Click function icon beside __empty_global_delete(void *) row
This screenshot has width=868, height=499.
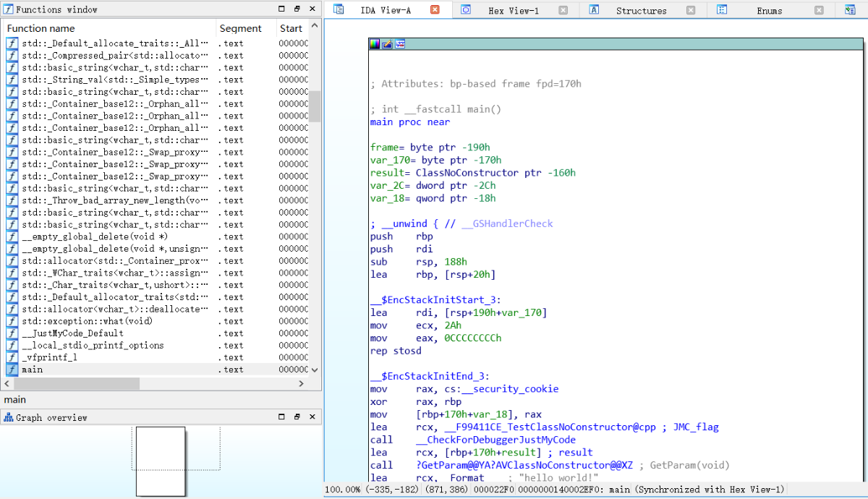(12, 236)
